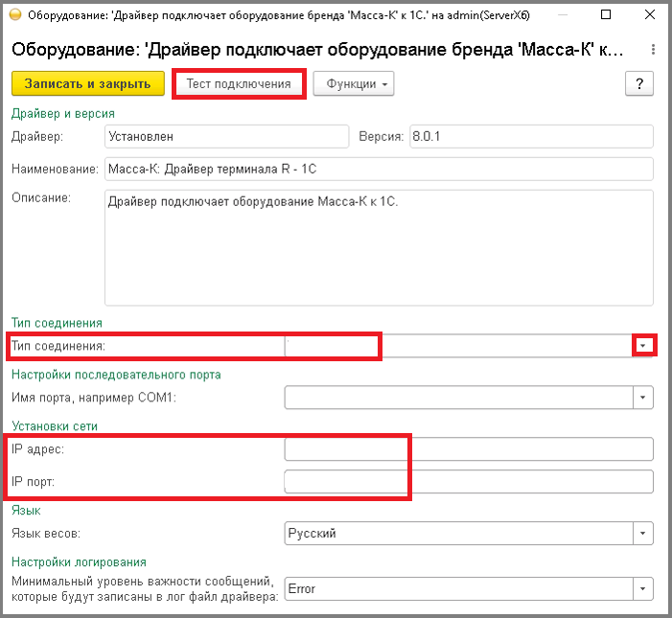The image size is (672, 618).
Task: Click the Язык весов field showing Русский
Action: (x=458, y=533)
